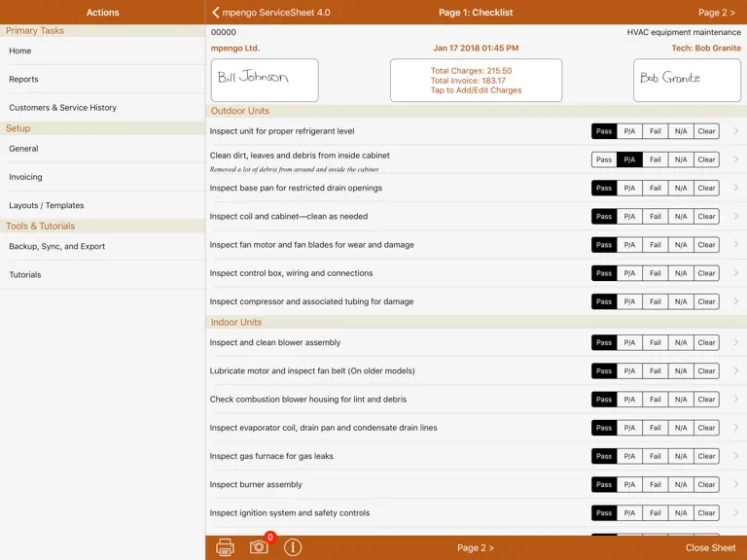Expand details for refrigerant level row
This screenshot has height=560, width=747.
click(735, 131)
